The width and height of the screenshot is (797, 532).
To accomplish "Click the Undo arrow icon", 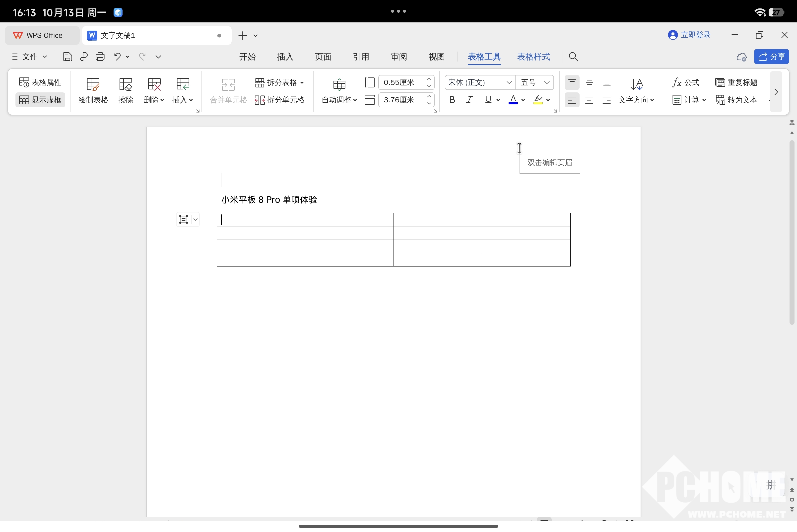I will point(117,57).
